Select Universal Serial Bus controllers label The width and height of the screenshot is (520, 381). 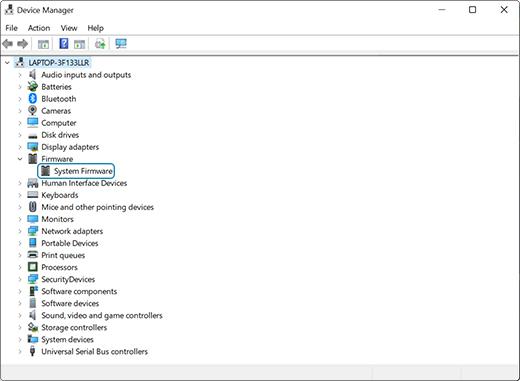(x=94, y=351)
